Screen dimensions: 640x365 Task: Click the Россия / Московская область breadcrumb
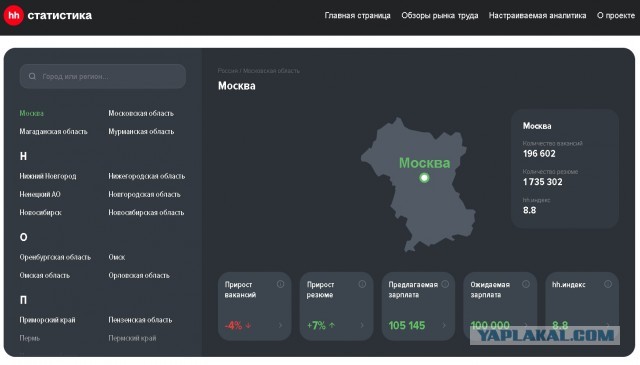pyautogui.click(x=258, y=71)
